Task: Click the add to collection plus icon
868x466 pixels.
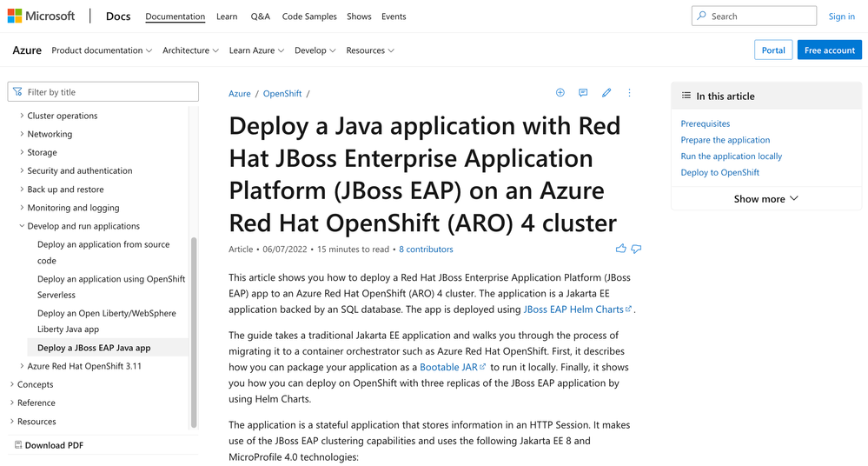Action: [560, 92]
